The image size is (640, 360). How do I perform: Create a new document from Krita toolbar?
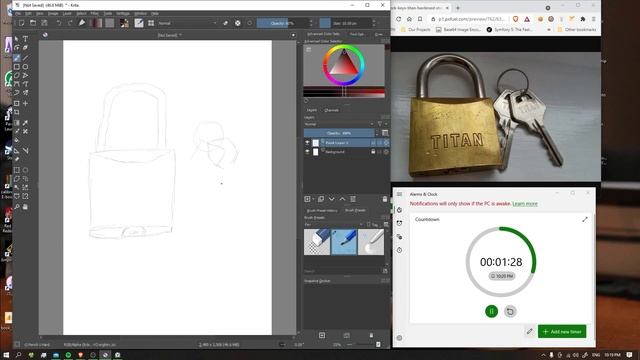(x=21, y=23)
